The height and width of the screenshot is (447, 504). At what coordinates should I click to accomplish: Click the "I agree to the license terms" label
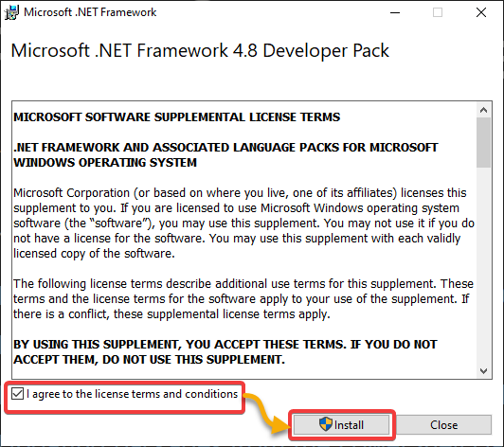point(132,394)
